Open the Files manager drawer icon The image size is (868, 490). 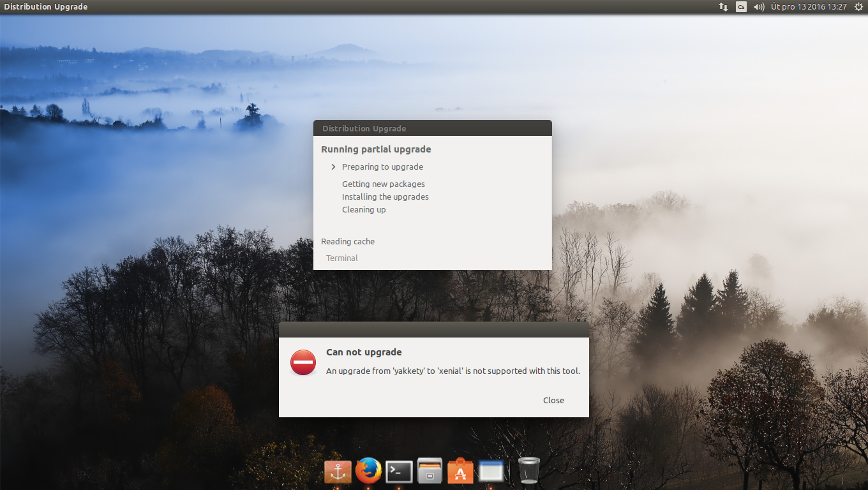tap(430, 471)
